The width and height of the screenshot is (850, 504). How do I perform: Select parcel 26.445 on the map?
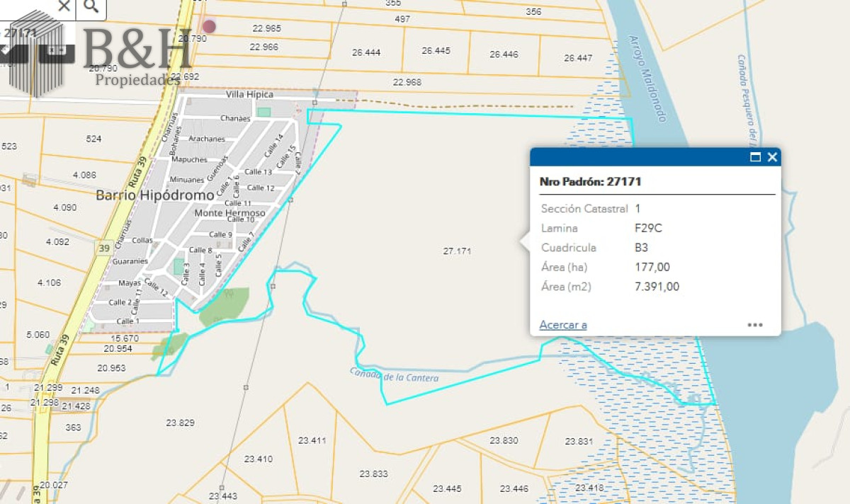(x=436, y=51)
